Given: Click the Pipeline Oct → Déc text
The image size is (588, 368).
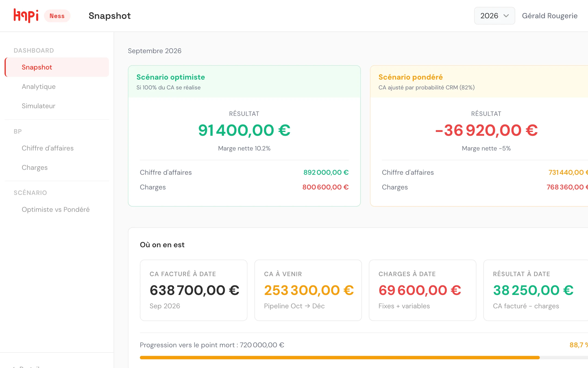Looking at the screenshot, I should 294,306.
